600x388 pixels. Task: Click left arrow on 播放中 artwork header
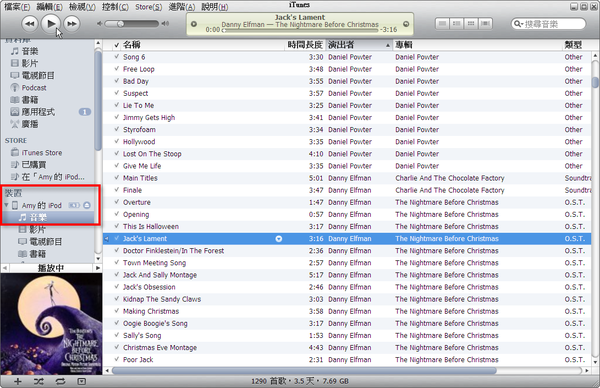click(x=5, y=268)
